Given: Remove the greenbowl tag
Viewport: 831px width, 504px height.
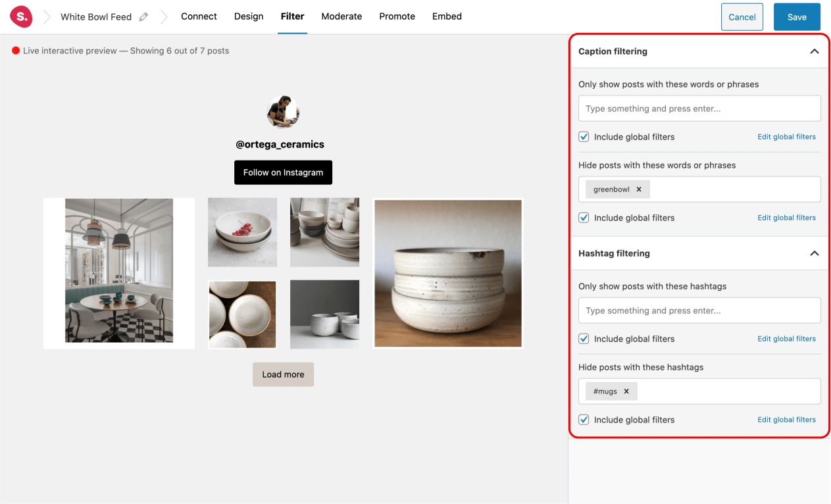Looking at the screenshot, I should [638, 189].
